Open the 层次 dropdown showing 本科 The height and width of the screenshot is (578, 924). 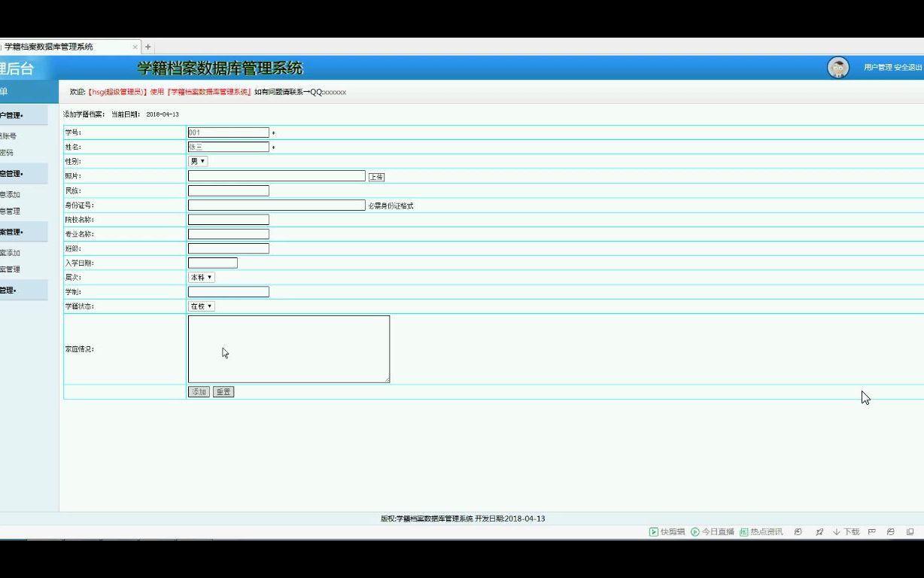point(200,277)
